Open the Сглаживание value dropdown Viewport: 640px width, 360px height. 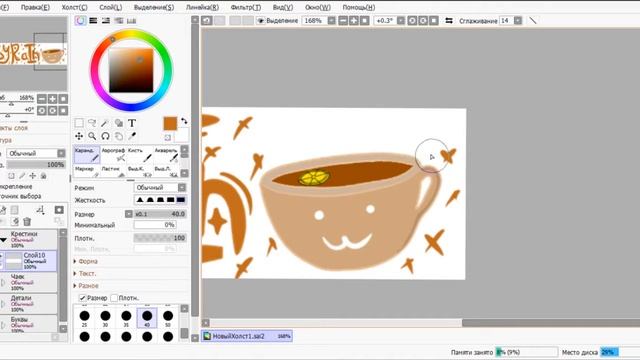pyautogui.click(x=518, y=20)
